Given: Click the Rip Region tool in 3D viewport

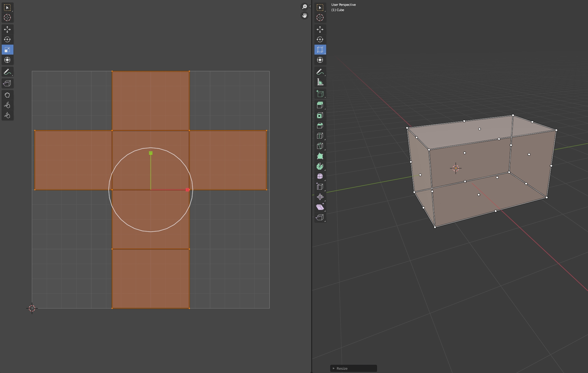Looking at the screenshot, I should [320, 217].
